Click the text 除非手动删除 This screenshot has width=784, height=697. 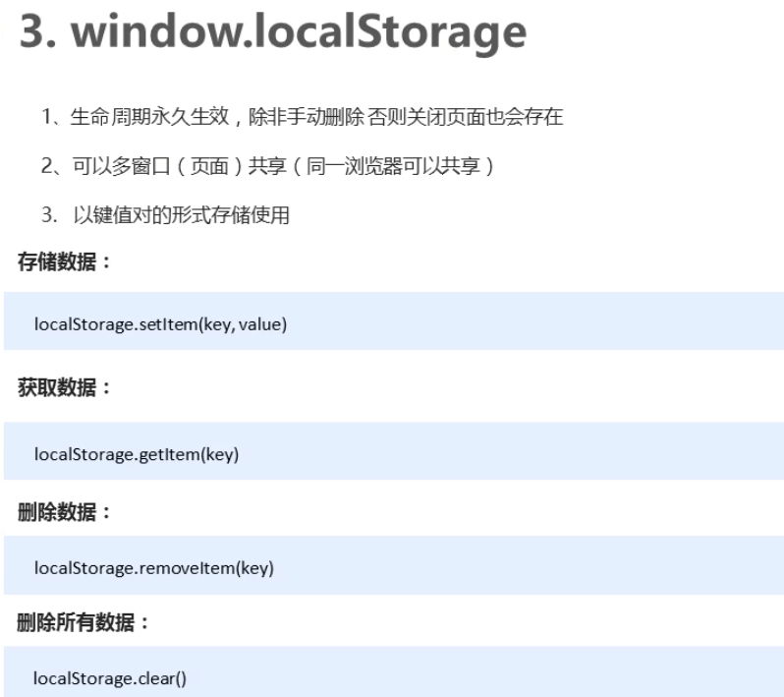click(307, 117)
